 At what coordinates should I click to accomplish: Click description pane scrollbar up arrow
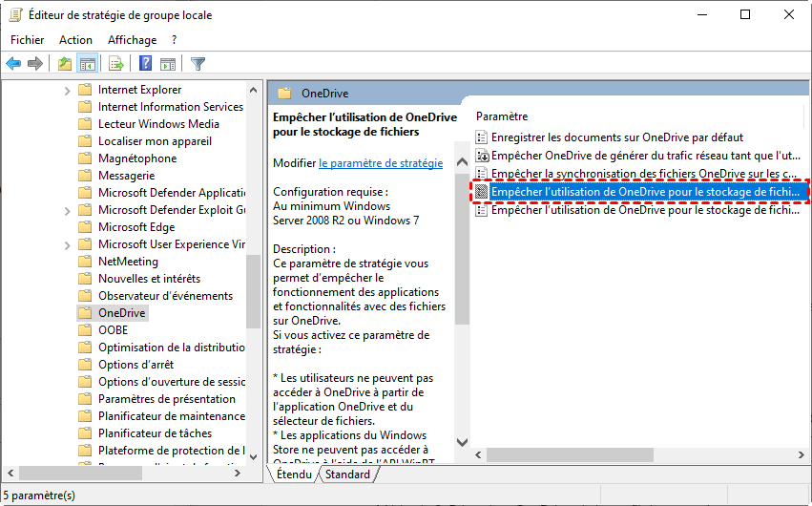click(462, 162)
